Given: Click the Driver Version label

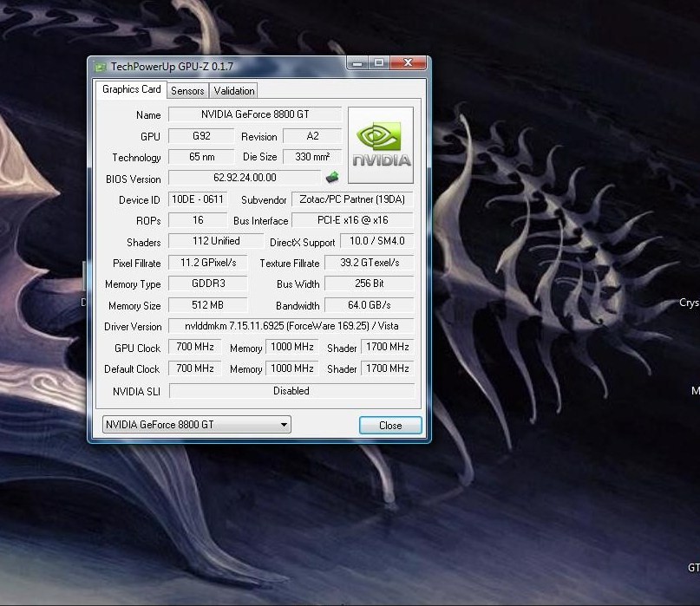Looking at the screenshot, I should (x=133, y=327).
